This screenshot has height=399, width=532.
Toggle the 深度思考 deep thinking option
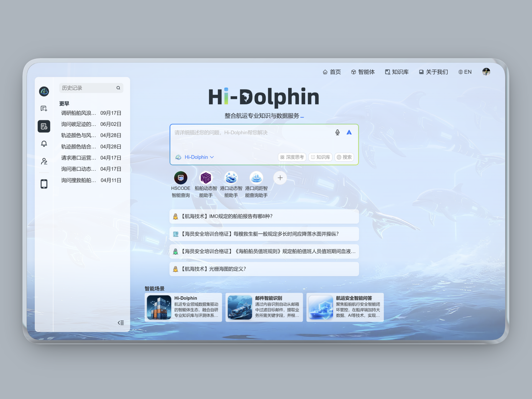click(x=292, y=157)
